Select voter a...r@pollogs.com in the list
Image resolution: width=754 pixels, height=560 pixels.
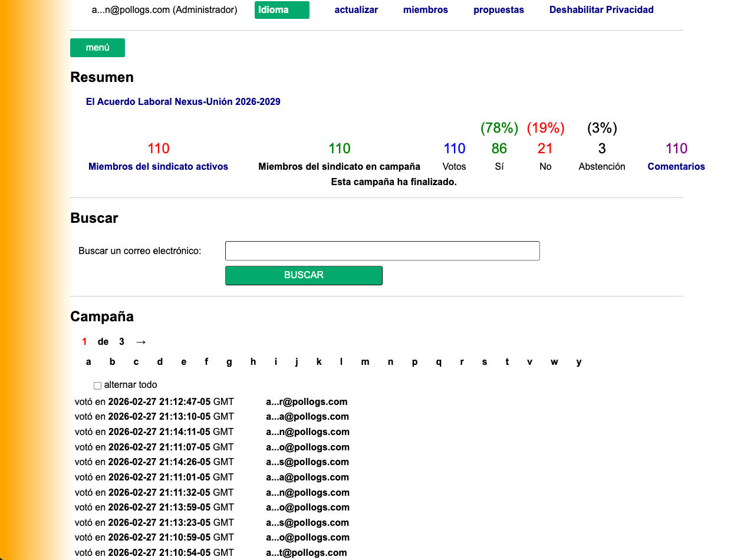[x=307, y=402]
